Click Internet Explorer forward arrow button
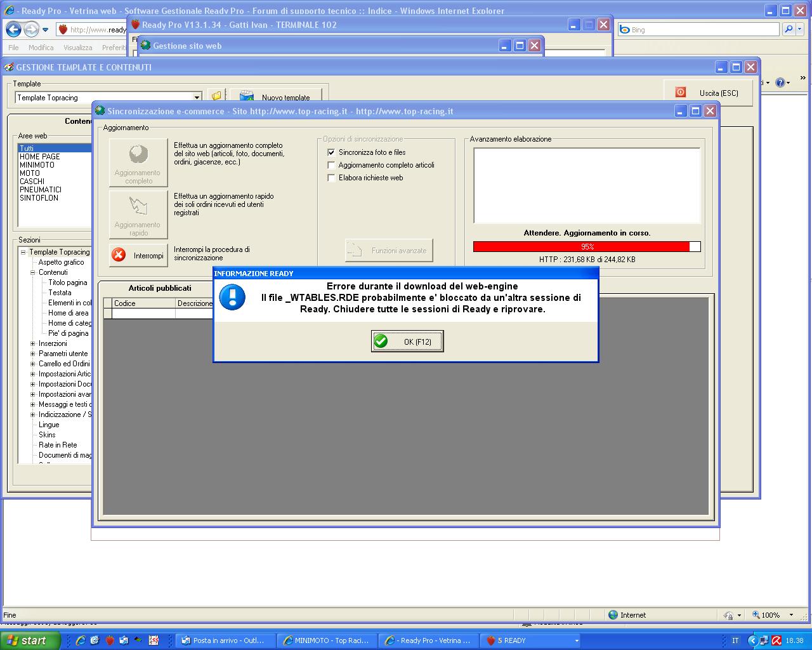The image size is (812, 650). click(x=30, y=29)
